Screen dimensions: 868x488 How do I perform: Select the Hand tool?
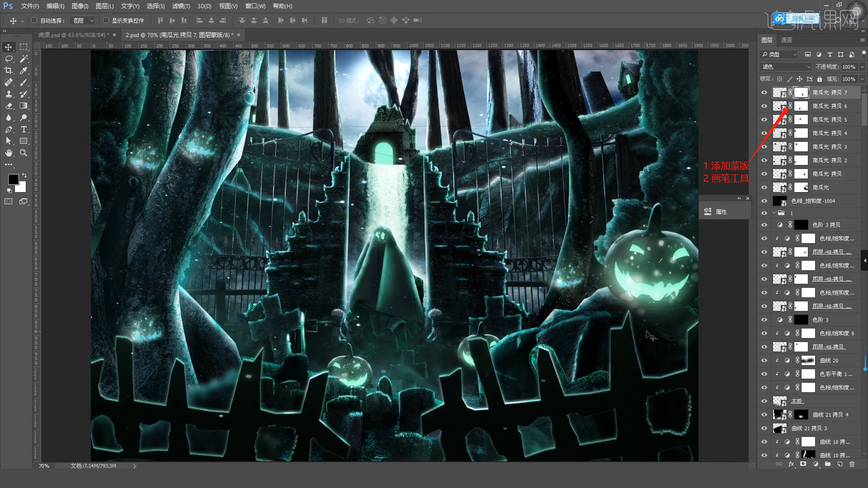(9, 153)
